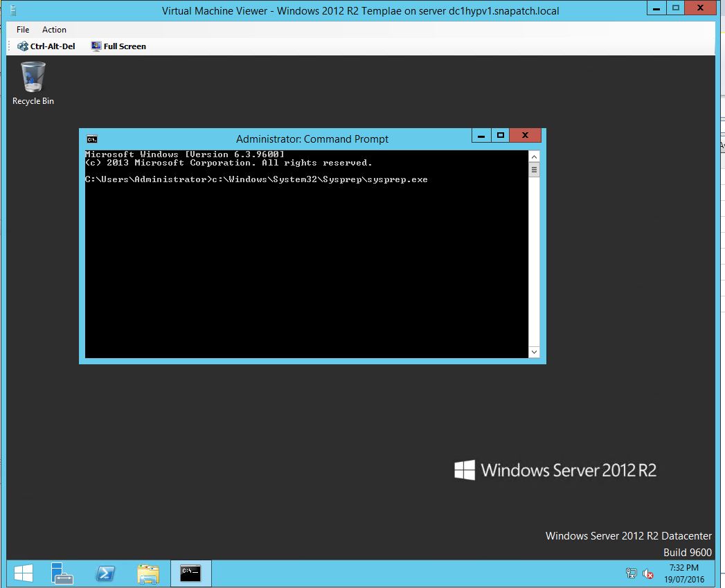Click the sysprep.exe command line text

(256, 179)
